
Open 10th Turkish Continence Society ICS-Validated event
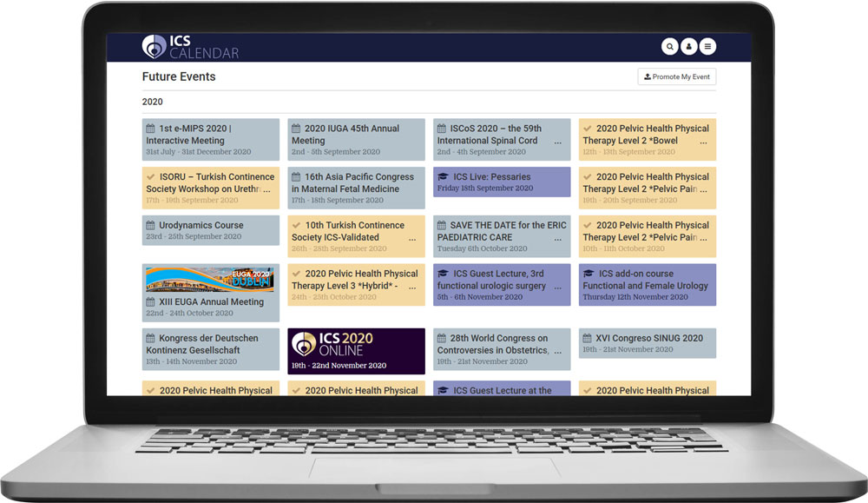pos(357,236)
